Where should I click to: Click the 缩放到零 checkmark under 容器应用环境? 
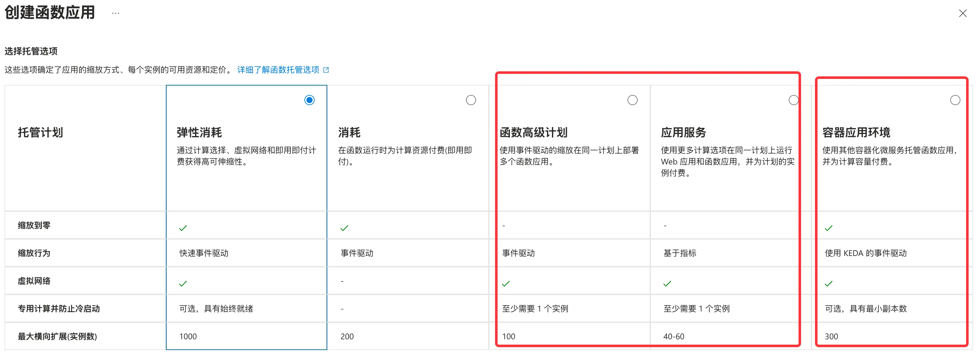tap(828, 228)
